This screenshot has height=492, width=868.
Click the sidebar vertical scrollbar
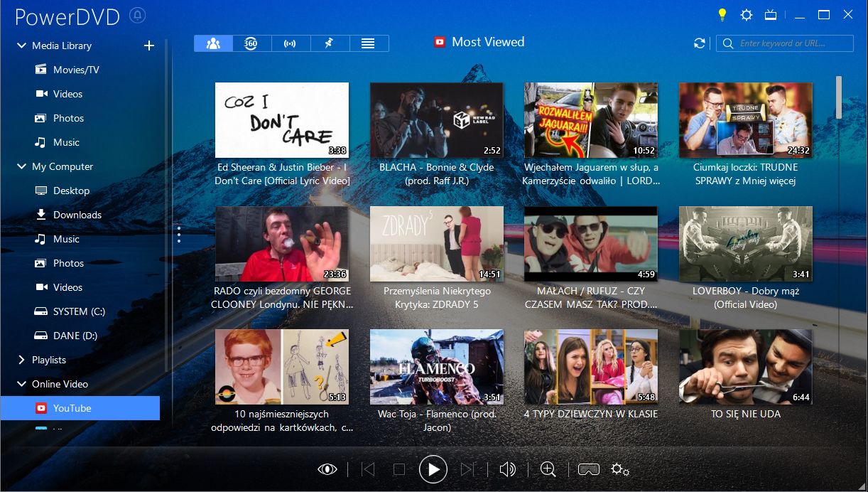tap(166, 206)
